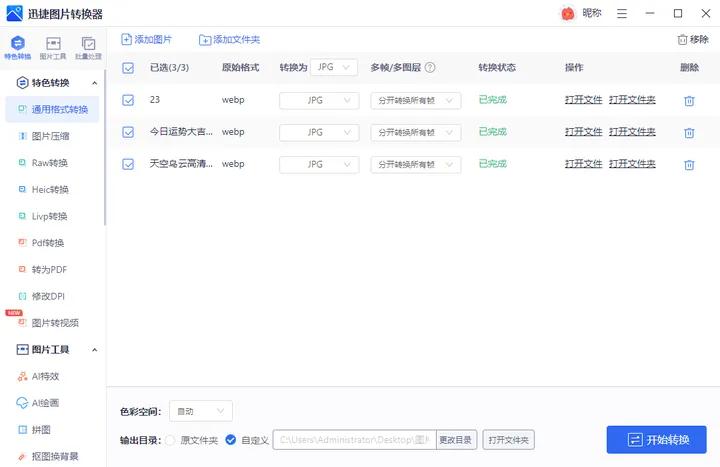Click the Remove (移除) trash icon at top
Viewport: 720px width, 467px height.
coord(682,39)
